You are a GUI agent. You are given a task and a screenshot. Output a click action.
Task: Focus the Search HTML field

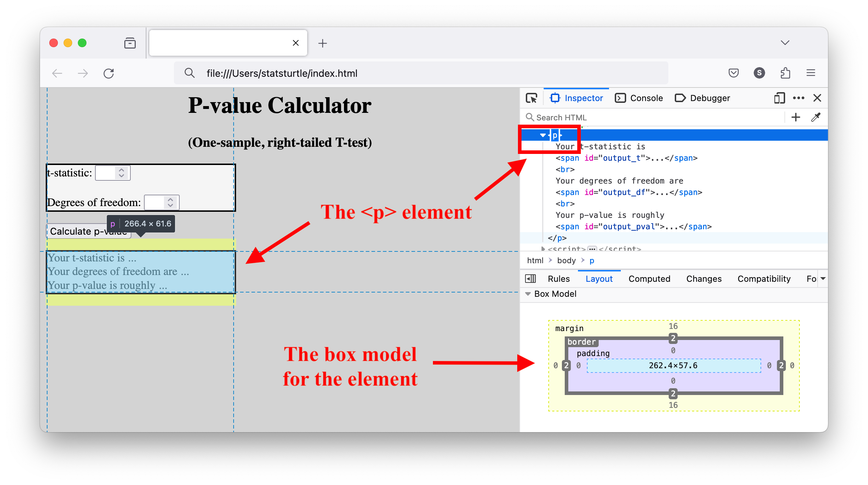(x=654, y=117)
